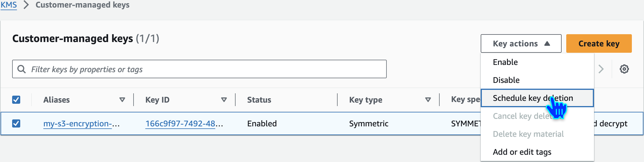Viewport: 644px width, 162px height.
Task: Click the next page chevron arrow
Action: coord(601,69)
